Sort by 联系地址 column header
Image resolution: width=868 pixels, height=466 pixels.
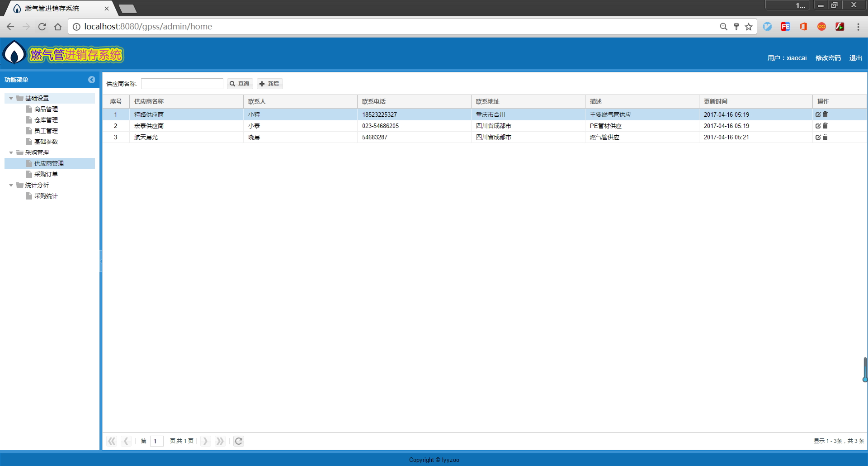tap(528, 101)
